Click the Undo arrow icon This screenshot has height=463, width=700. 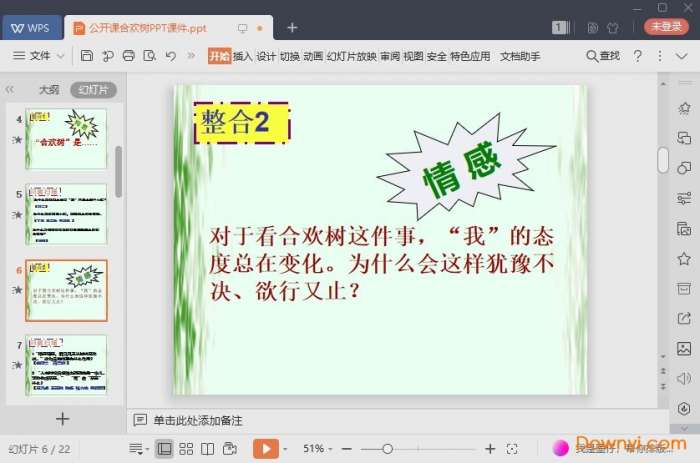pos(171,56)
